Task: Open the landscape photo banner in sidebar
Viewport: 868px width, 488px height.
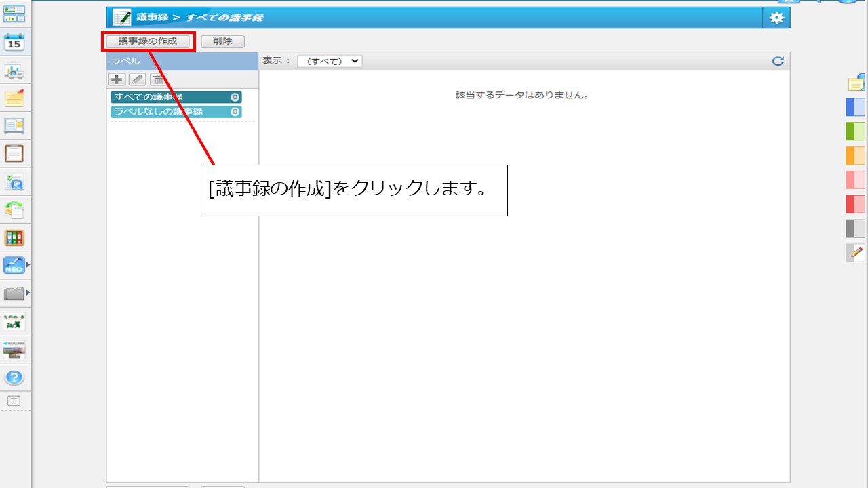Action: [14, 350]
